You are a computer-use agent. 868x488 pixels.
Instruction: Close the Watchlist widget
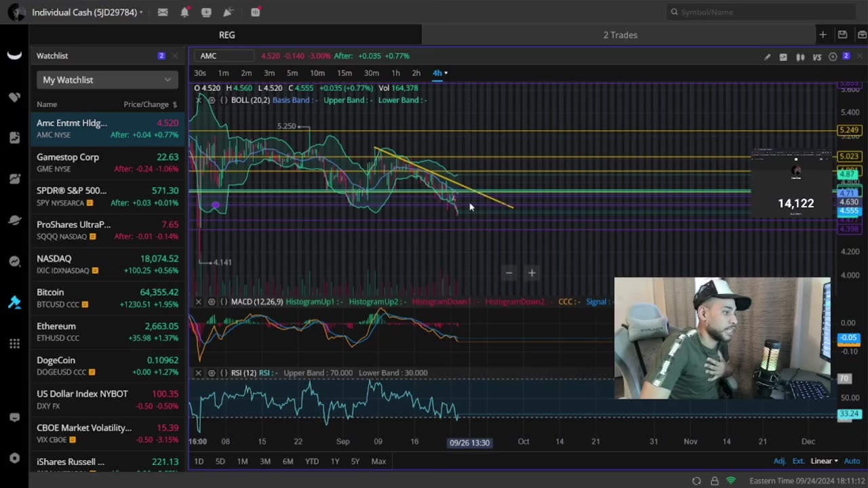click(x=175, y=56)
